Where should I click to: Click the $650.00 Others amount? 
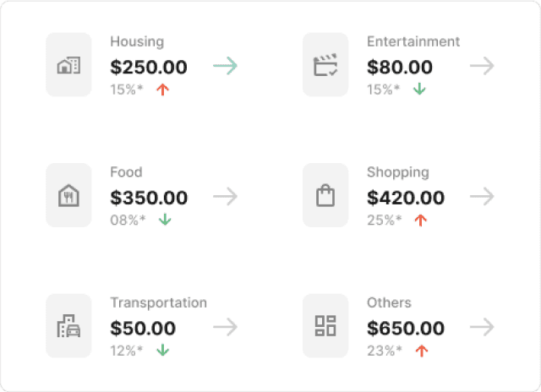406,328
